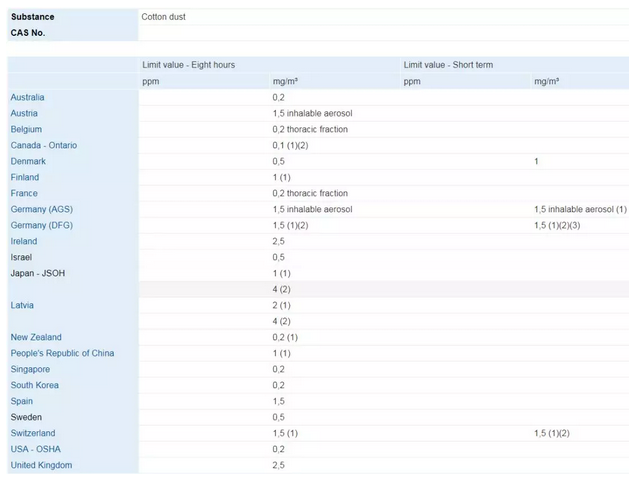Select the 'Cotton dust' substance cell

163,17
